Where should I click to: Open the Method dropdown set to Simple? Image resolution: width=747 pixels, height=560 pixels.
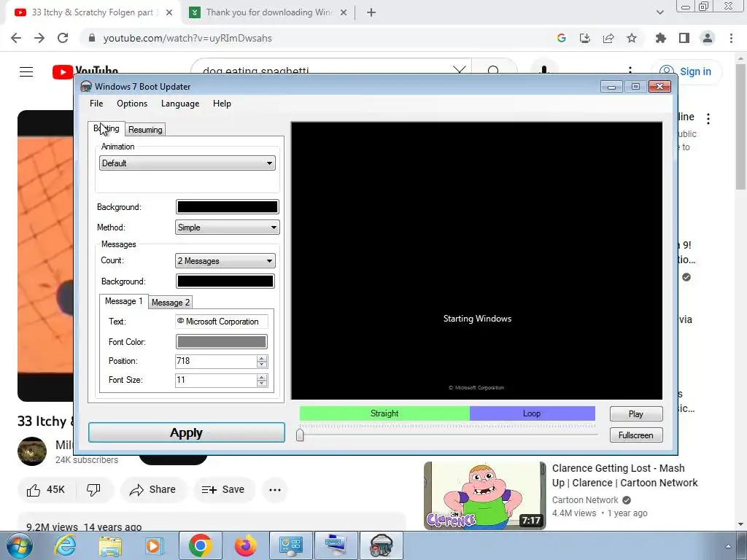(x=228, y=227)
